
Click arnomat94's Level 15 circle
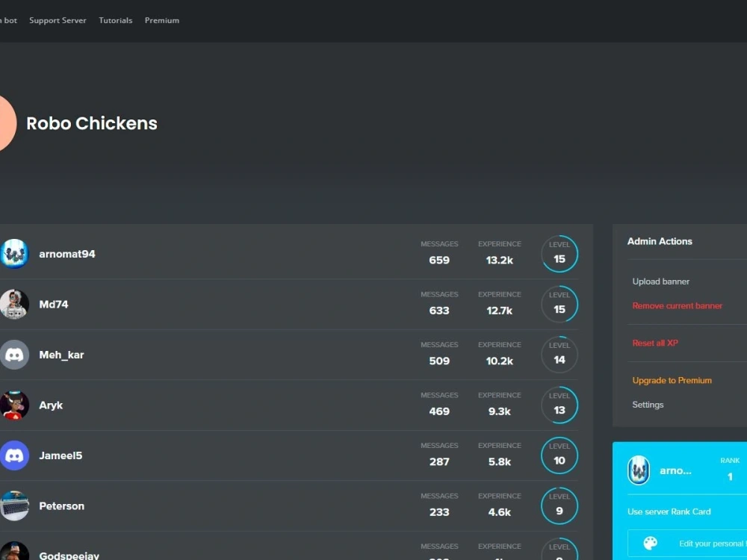tap(560, 254)
